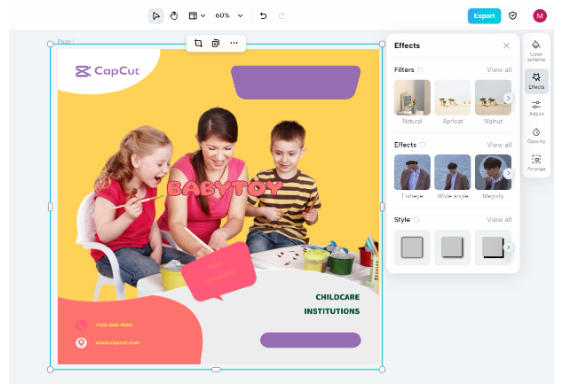Activate the hand pan tool
Image resolution: width=577 pixels, height=390 pixels.
174,16
